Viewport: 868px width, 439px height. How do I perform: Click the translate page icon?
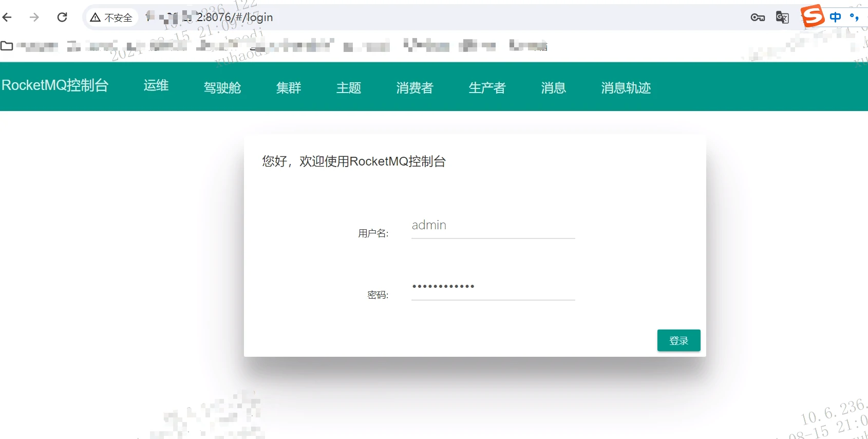782,17
